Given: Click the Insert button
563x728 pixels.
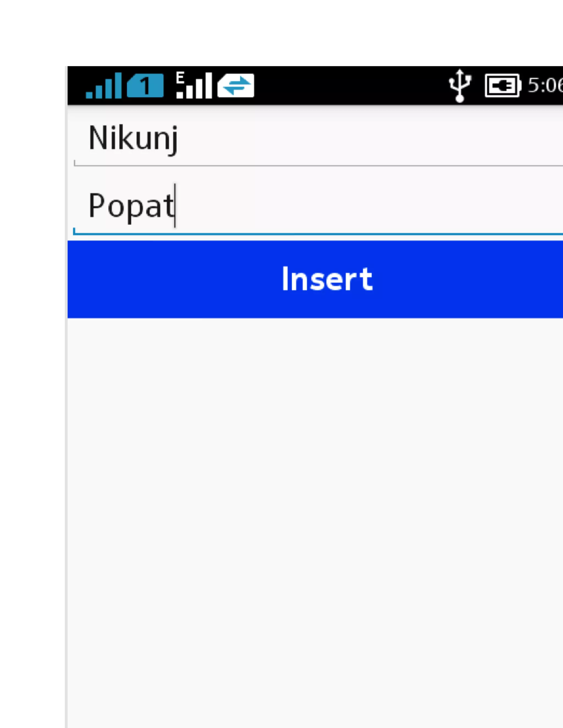Looking at the screenshot, I should tap(315, 279).
